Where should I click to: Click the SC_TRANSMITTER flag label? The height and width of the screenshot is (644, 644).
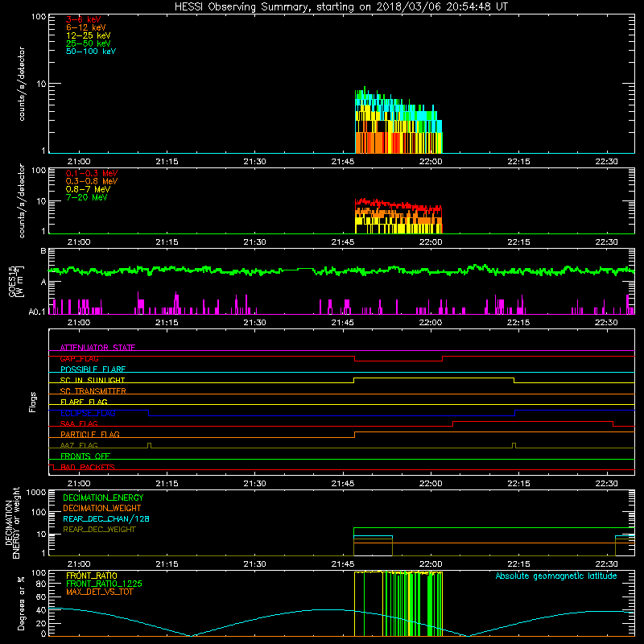[93, 391]
